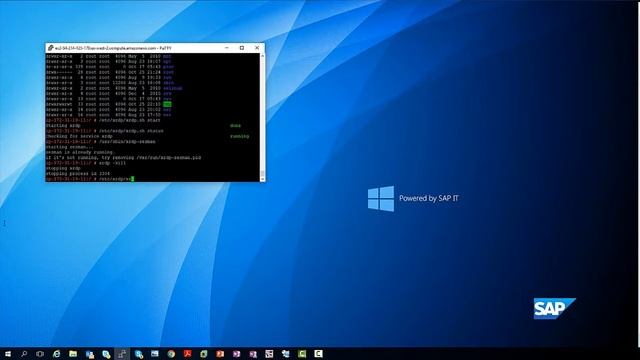640x360 pixels.
Task: Open the red Adobe Acrobat taskbar icon
Action: tap(187, 354)
